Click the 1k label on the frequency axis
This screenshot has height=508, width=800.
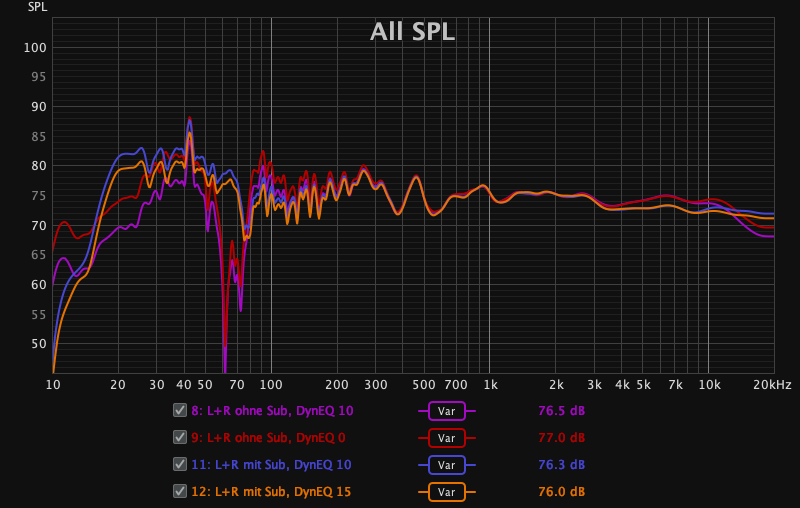[x=490, y=385]
